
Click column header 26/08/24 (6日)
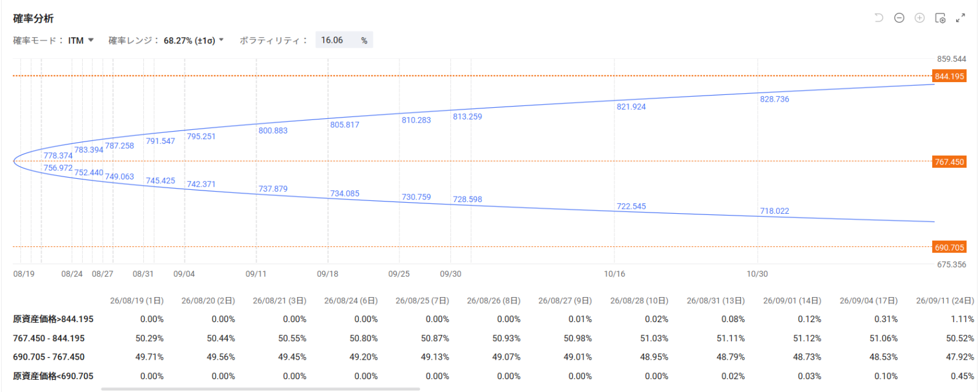click(351, 301)
